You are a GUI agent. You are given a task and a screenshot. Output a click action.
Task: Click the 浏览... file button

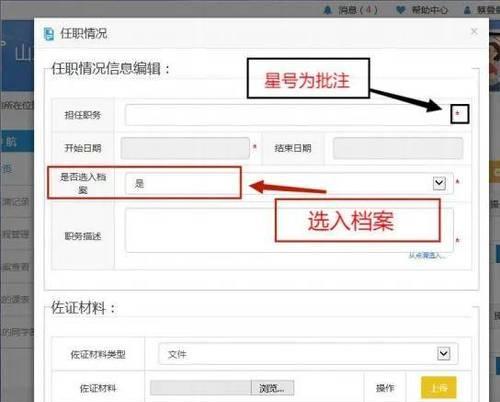(272, 388)
